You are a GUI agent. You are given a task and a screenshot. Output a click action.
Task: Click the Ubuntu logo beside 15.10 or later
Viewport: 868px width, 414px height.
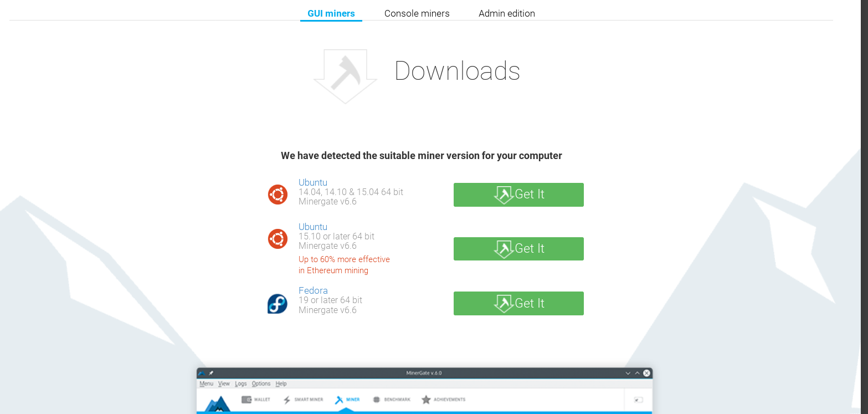(x=278, y=239)
